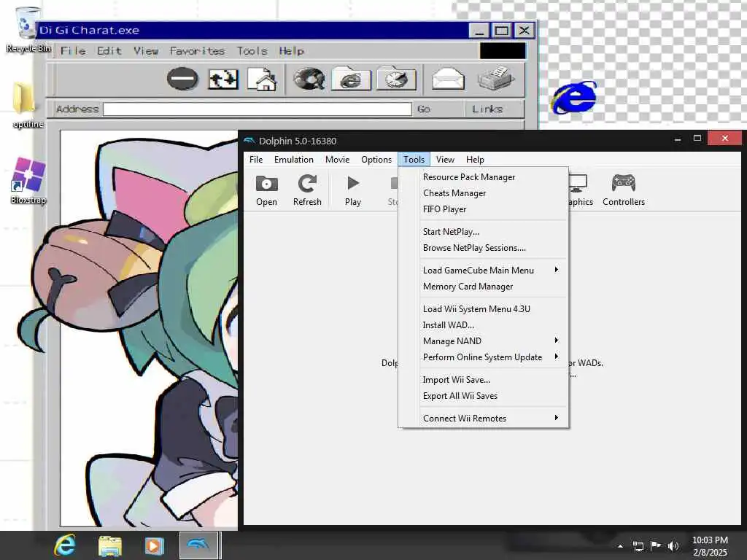
Task: Open Help menu in Di Gi Charat window
Action: click(x=292, y=50)
